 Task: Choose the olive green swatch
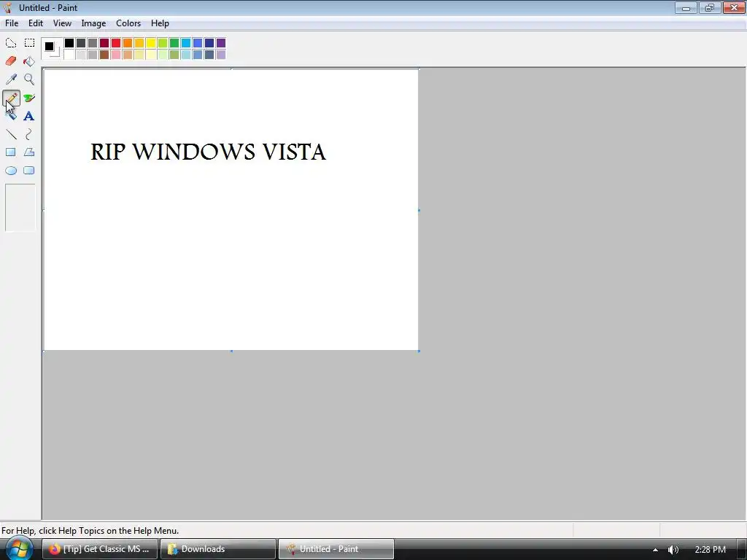click(x=174, y=55)
